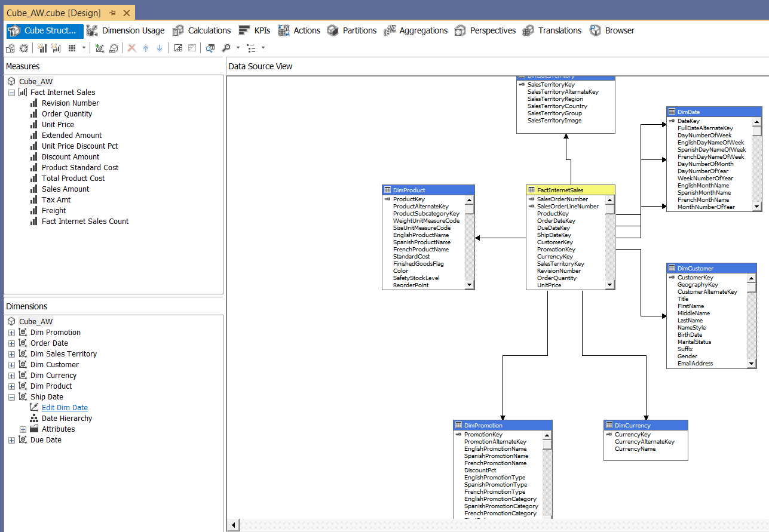Select the Process cube toolbar icon
Screen dimensions: 769x532
[11, 48]
